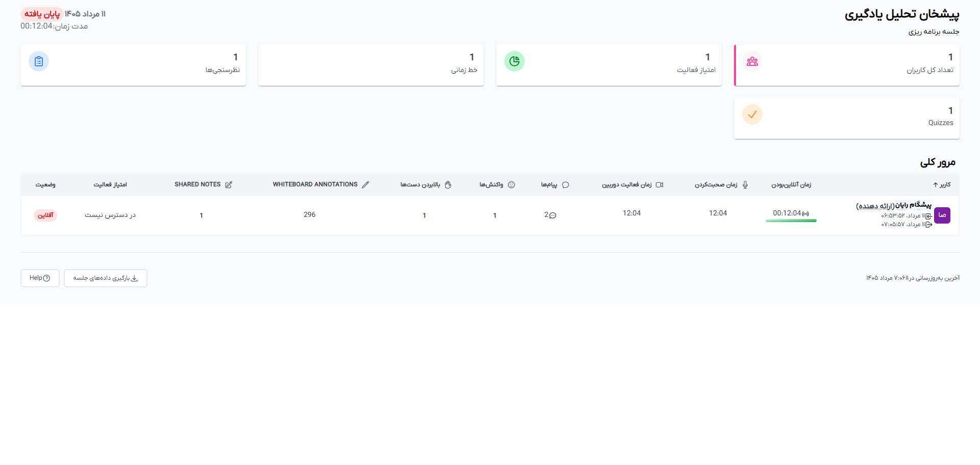Click the user column header
Image resolution: width=980 pixels, height=465 pixels.
[x=942, y=185]
